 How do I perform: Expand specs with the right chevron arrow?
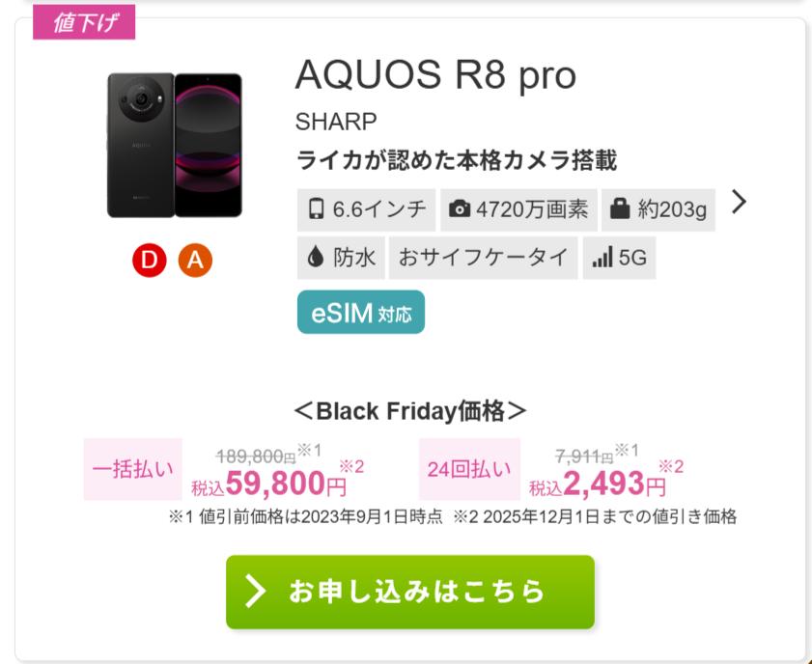pyautogui.click(x=739, y=202)
